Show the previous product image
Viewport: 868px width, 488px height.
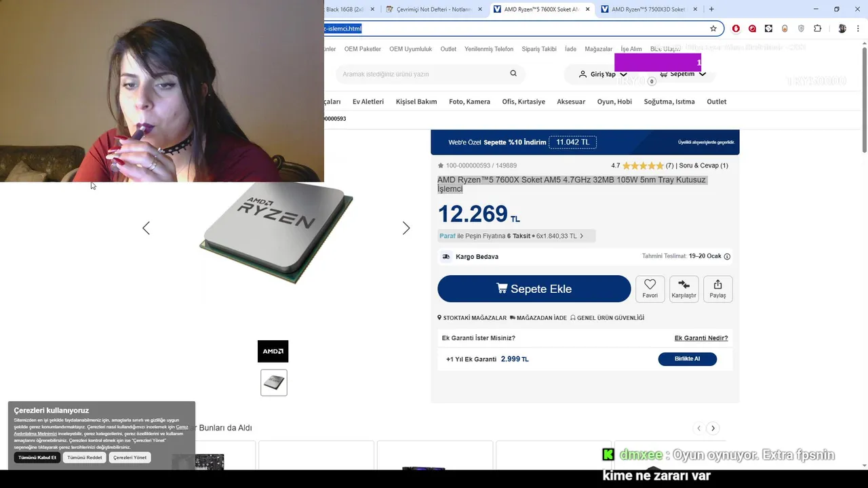[x=146, y=228]
